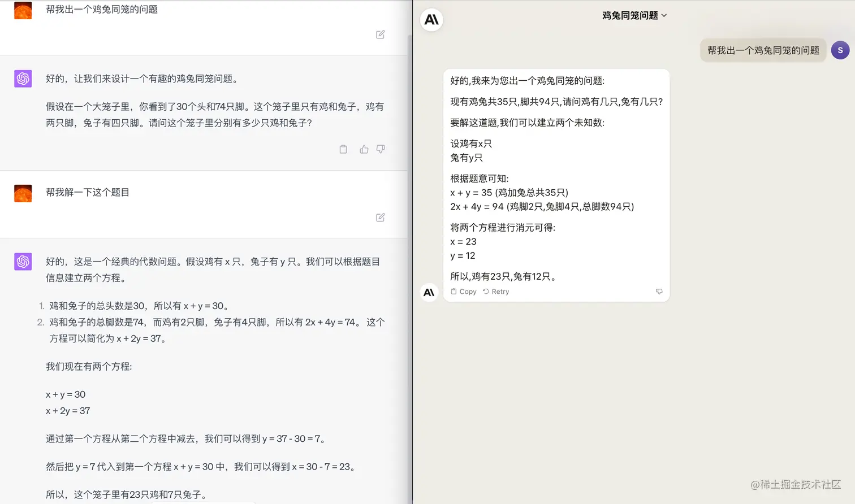This screenshot has width=855, height=504.
Task: Click the line x + y = 35 (鸡加兔总共35只)
Action: (509, 193)
